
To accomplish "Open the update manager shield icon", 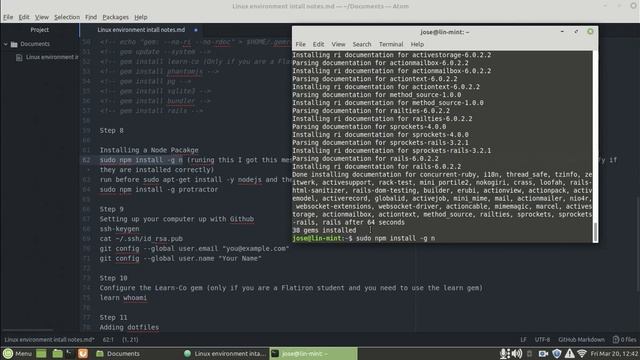I will click(557, 353).
